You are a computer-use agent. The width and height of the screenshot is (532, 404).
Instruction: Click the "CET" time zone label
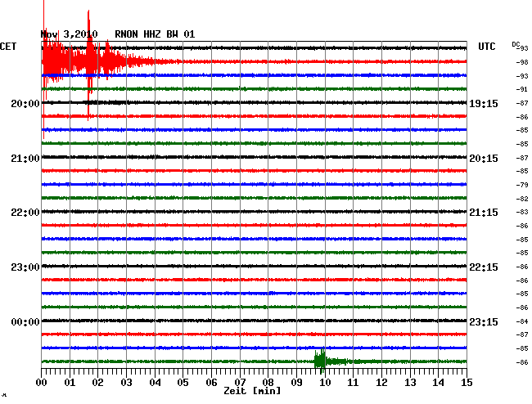click(x=8, y=47)
